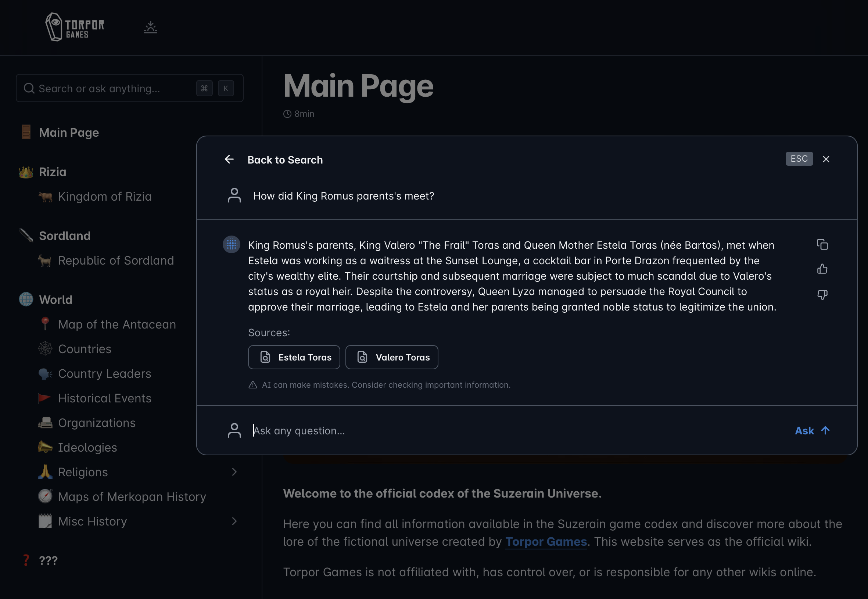The image size is (868, 599).
Task: Click the red flag icon by Historical Events
Action: [45, 398]
